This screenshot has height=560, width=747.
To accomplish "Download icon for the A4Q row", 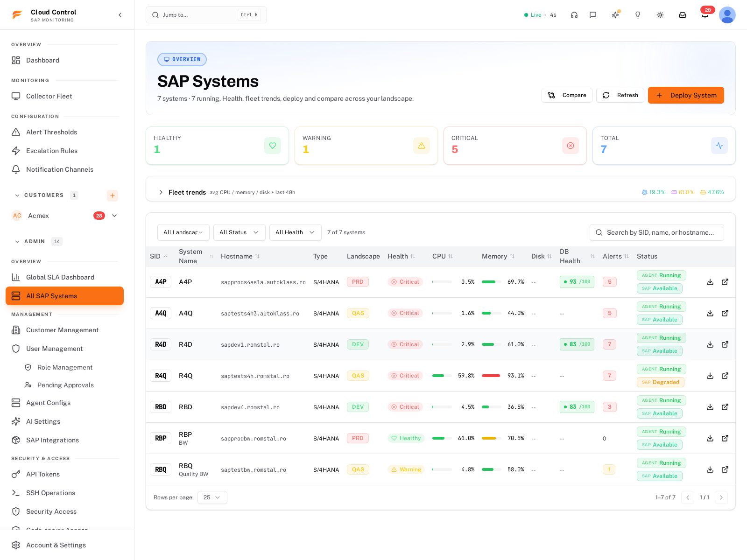I will pos(710,313).
